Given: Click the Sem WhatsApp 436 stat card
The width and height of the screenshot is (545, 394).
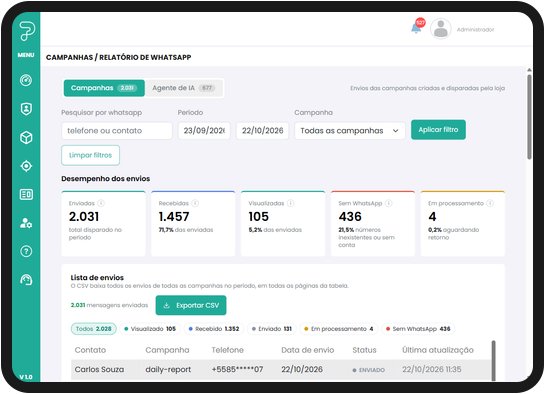Looking at the screenshot, I should point(373,223).
